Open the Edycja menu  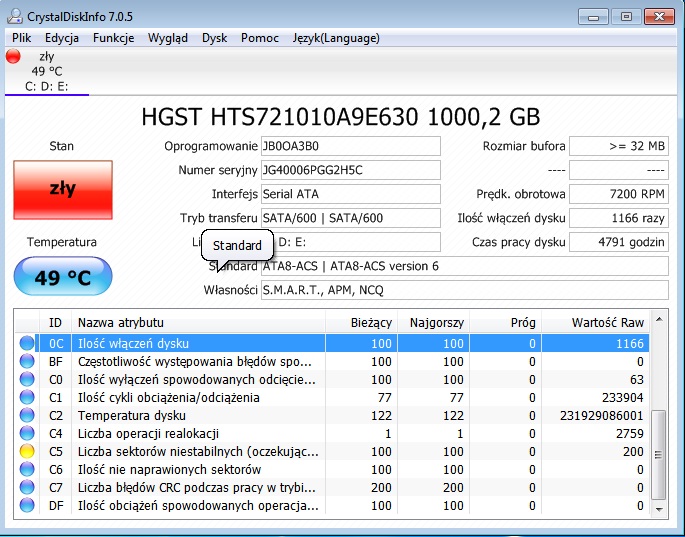(62, 38)
